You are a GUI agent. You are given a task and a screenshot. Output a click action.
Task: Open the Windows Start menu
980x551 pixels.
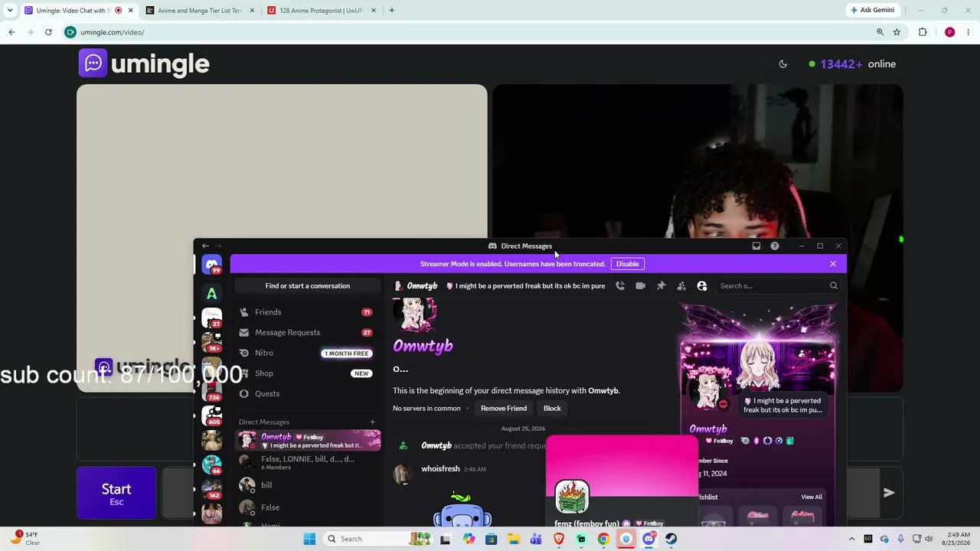pyautogui.click(x=309, y=539)
